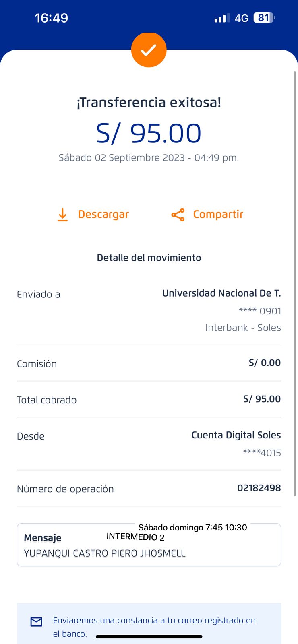The height and width of the screenshot is (644, 298).
Task: Tap the home indicator bar at bottom
Action: coord(149,637)
